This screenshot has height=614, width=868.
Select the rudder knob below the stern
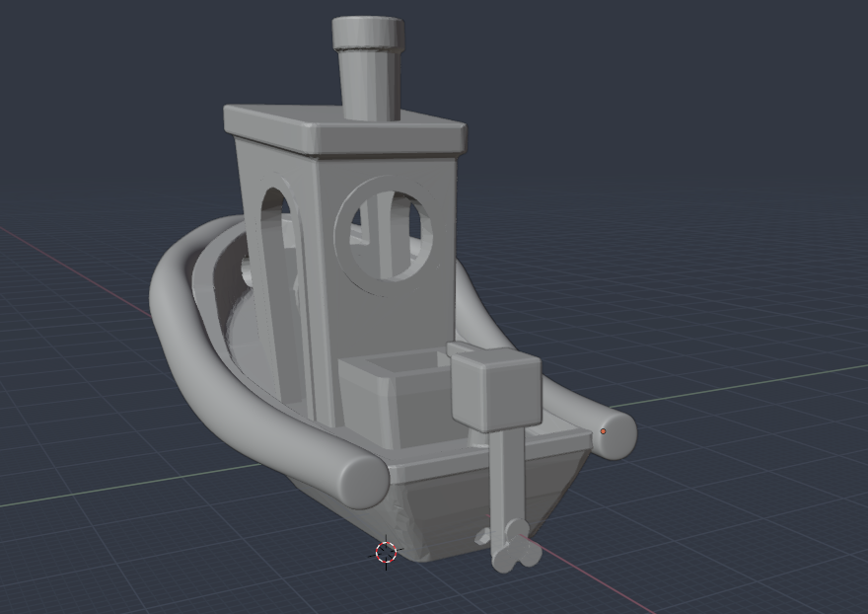pyautogui.click(x=516, y=546)
